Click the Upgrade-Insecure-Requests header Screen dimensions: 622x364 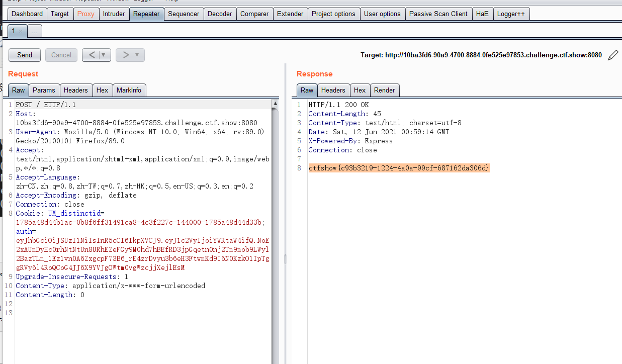click(x=72, y=277)
